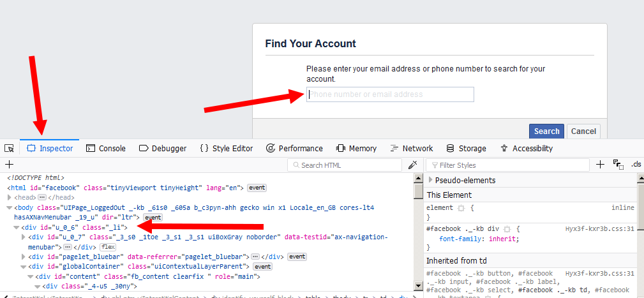Expand the head element node
Image resolution: width=644 pixels, height=298 pixels.
10,198
